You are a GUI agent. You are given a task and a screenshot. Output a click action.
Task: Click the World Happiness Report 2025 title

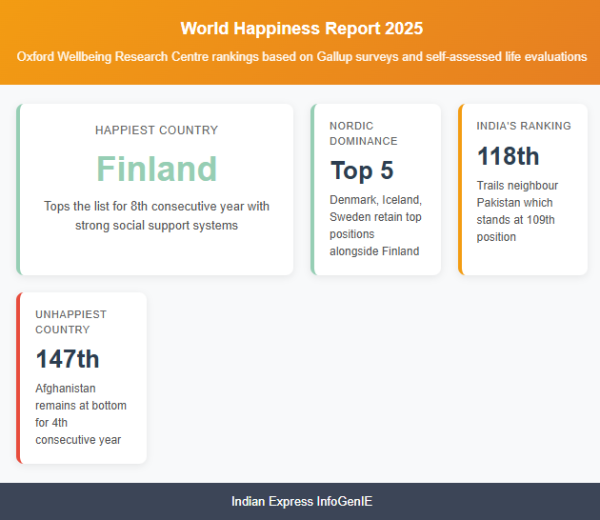coord(301,28)
